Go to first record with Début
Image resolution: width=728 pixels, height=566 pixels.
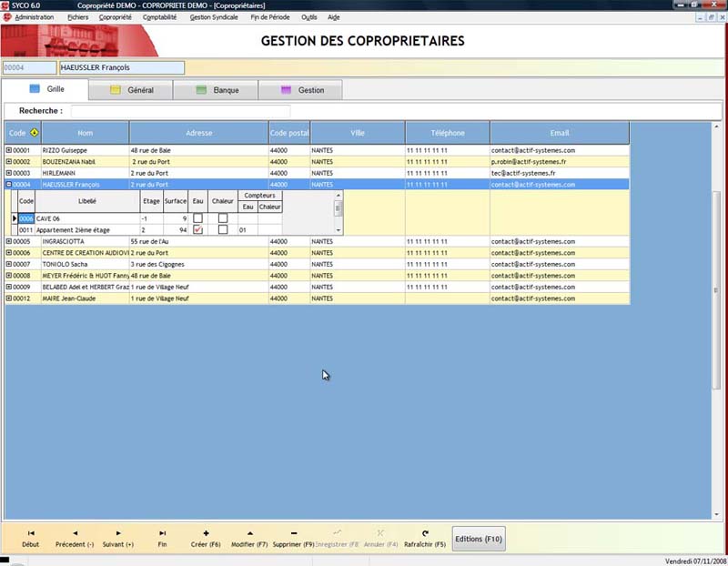click(x=31, y=538)
